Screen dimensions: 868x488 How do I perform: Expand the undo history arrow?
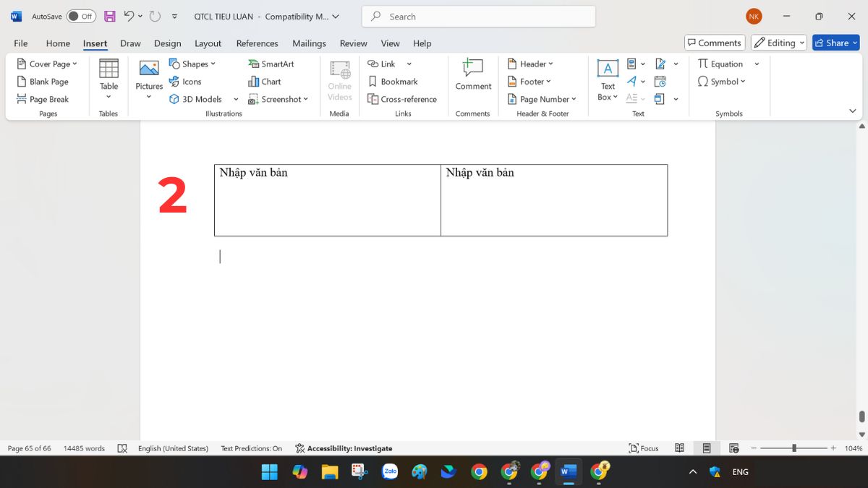pos(140,16)
